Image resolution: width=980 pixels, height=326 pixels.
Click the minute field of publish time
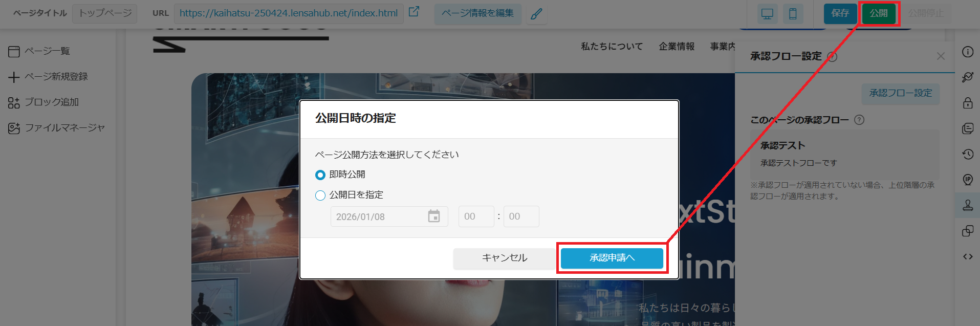(521, 216)
